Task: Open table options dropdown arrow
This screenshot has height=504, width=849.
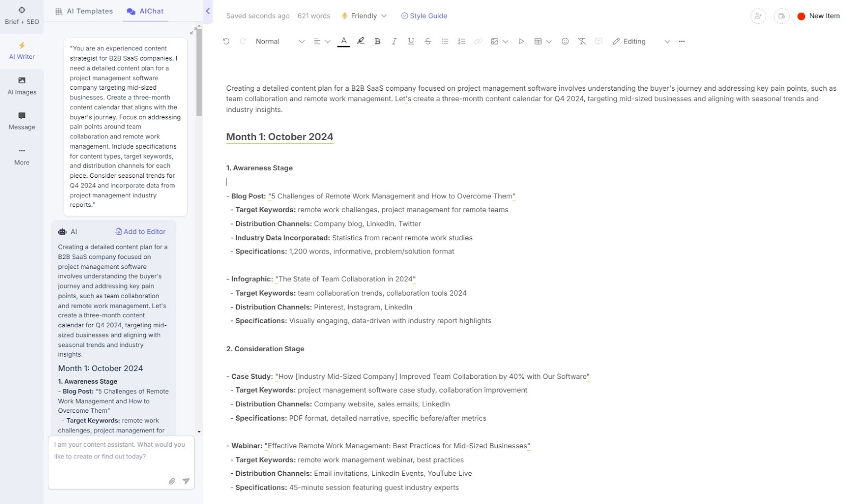Action: (x=549, y=41)
